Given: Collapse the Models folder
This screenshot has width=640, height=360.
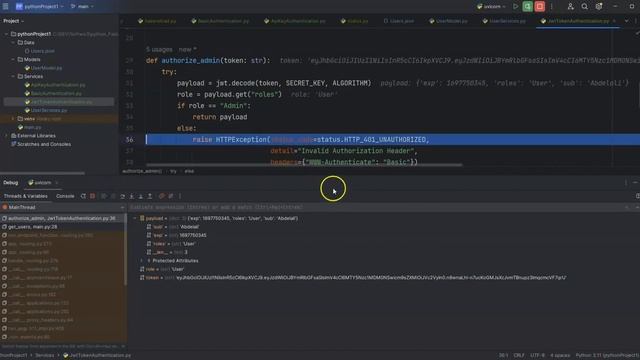Looking at the screenshot, I should pos(13,60).
